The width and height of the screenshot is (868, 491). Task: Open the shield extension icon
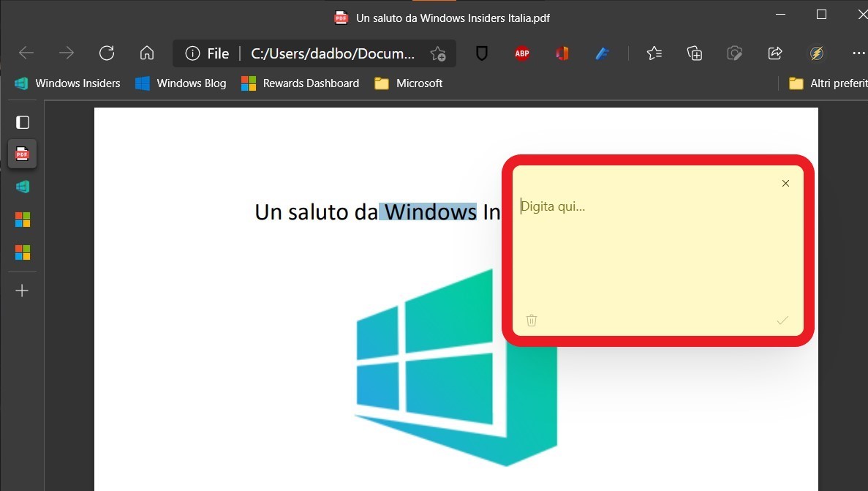482,53
